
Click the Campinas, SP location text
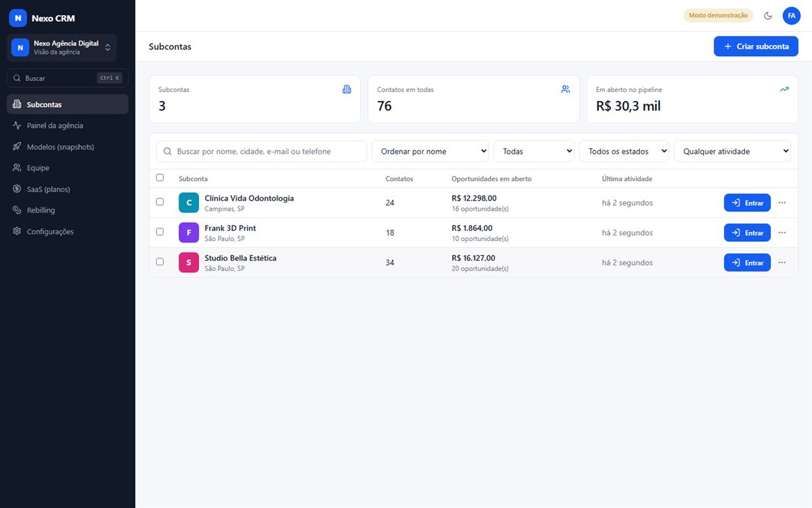pyautogui.click(x=225, y=209)
